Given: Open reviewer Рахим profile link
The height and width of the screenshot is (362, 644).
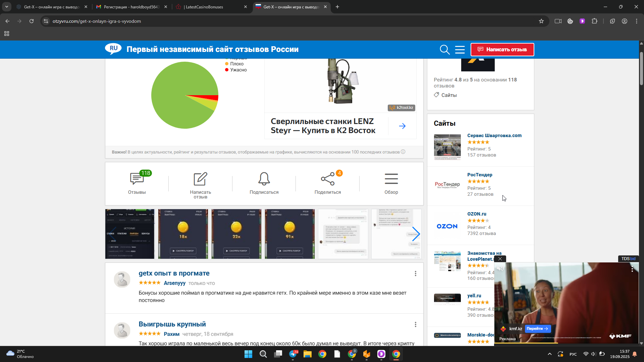Looking at the screenshot, I should pos(171,334).
